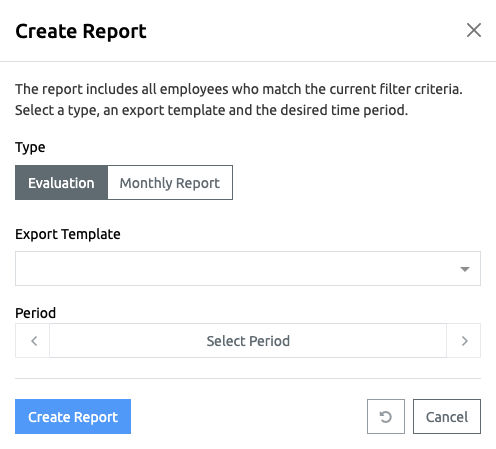Cancel the report creation

coord(447,416)
